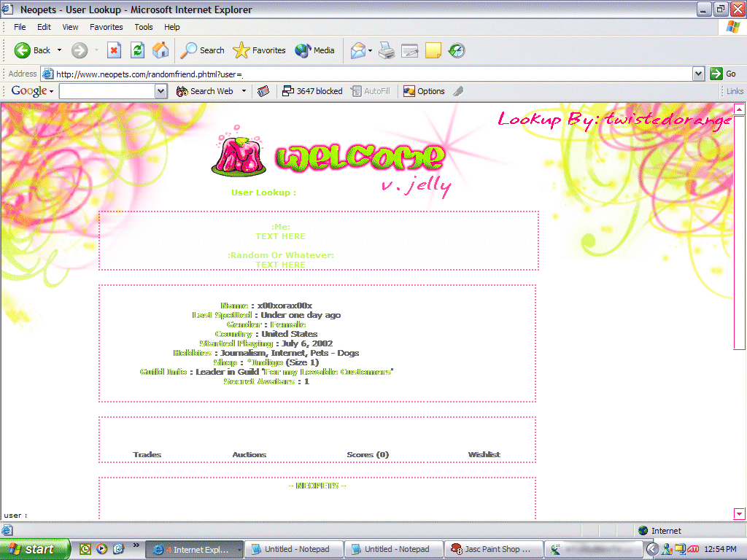This screenshot has width=747, height=560.
Task: Open the Female gender link
Action: (287, 324)
